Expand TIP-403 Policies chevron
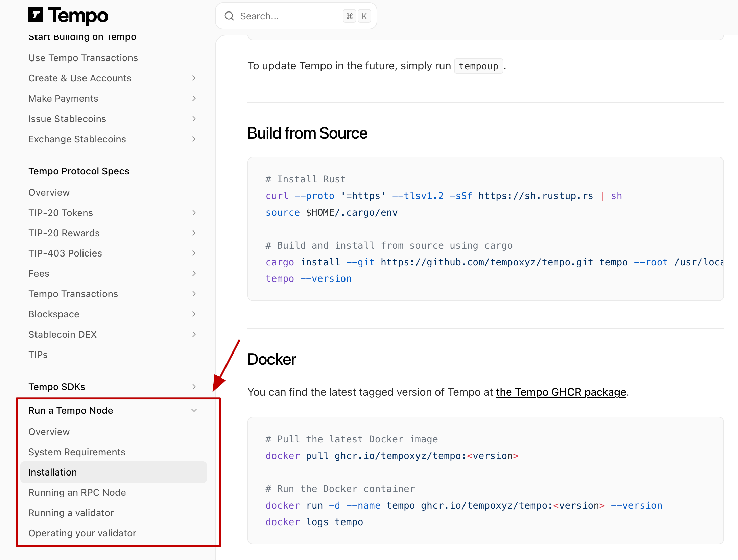The width and height of the screenshot is (738, 560). point(194,253)
